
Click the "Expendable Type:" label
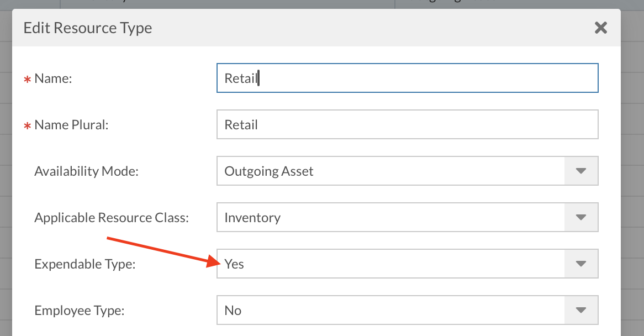tap(85, 264)
